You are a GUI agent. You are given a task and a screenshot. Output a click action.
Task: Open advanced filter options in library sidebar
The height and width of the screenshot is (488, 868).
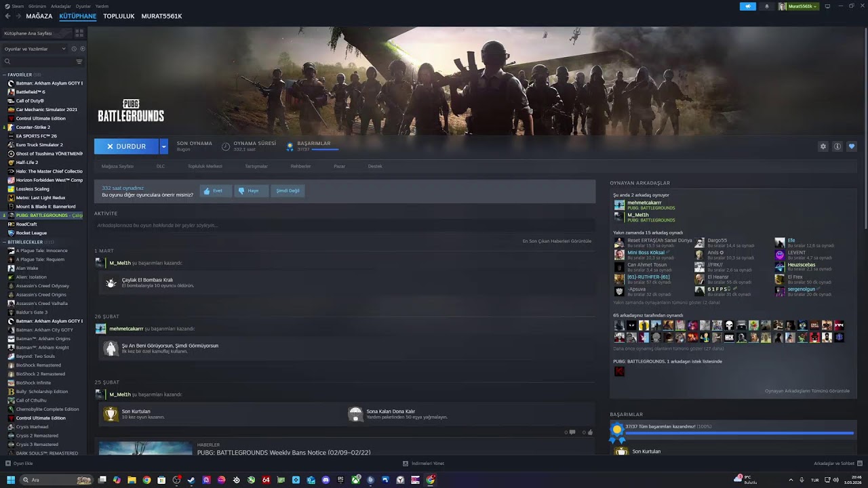point(79,62)
